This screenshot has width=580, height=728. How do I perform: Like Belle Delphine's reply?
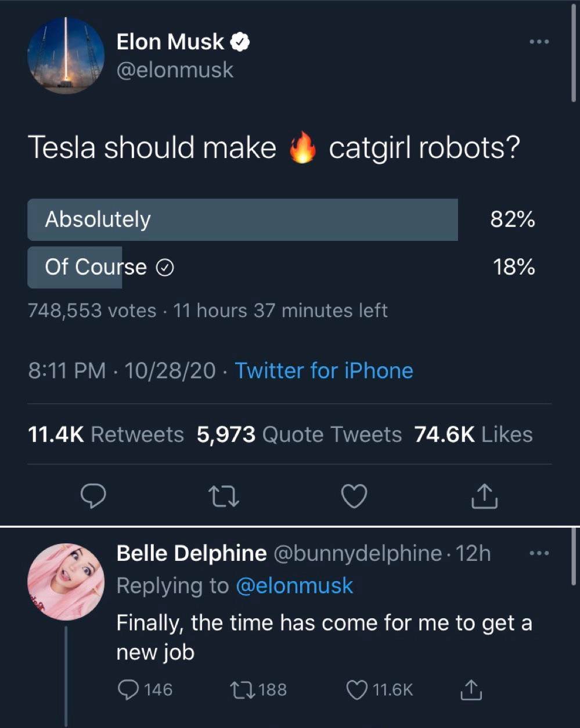click(356, 689)
